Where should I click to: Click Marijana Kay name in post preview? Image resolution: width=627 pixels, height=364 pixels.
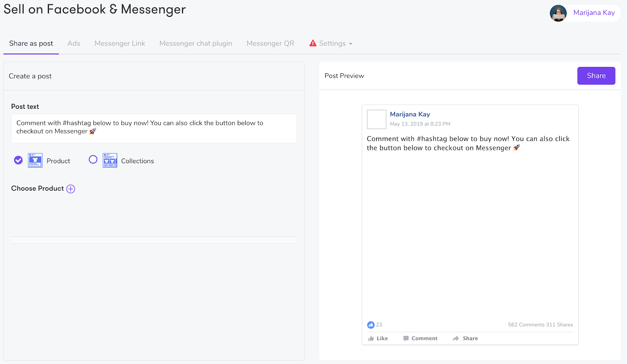(410, 114)
